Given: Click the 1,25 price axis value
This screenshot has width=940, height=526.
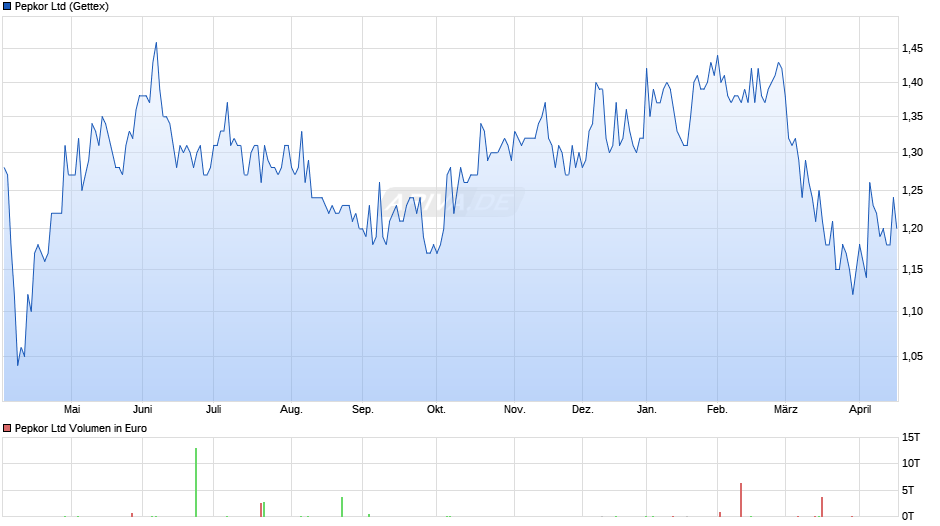Looking at the screenshot, I should (912, 191).
